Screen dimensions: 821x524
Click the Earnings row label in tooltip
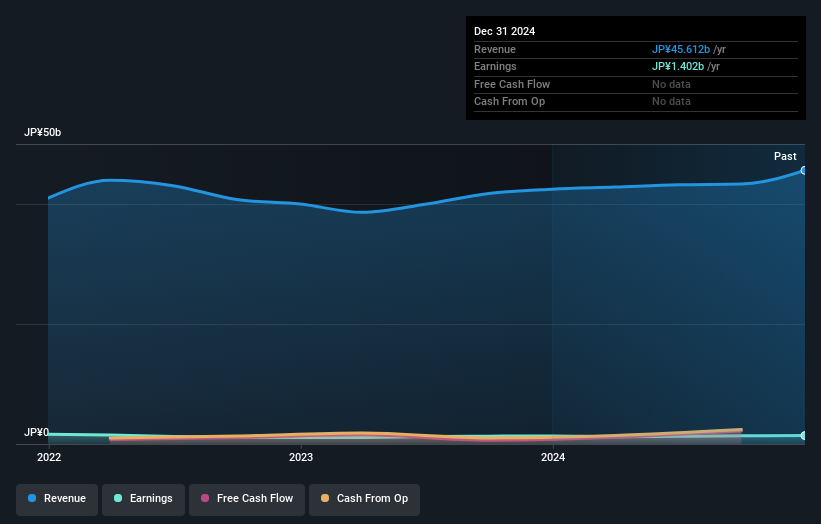click(x=495, y=66)
